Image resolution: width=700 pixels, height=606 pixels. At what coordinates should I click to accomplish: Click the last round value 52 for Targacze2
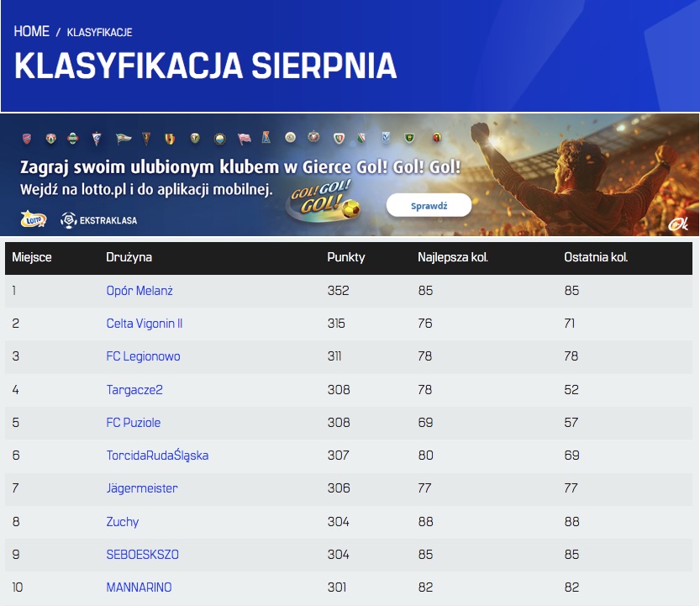571,390
